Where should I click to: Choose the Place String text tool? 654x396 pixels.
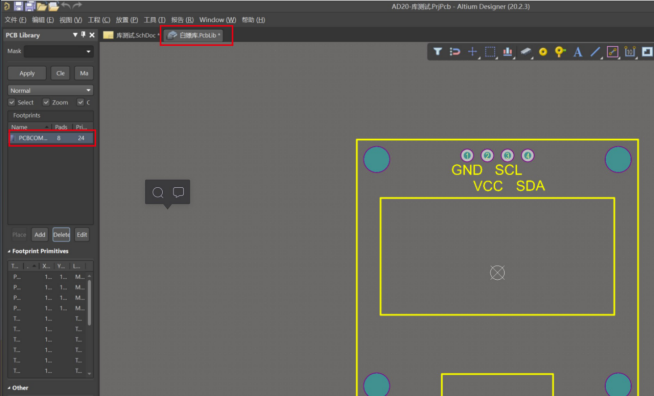[x=577, y=52]
